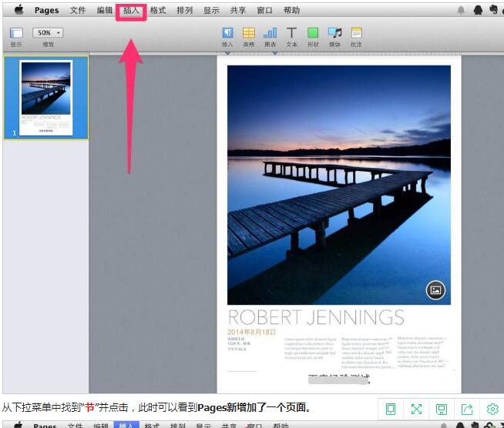
Task: Open the 文件 menu
Action: tap(78, 11)
